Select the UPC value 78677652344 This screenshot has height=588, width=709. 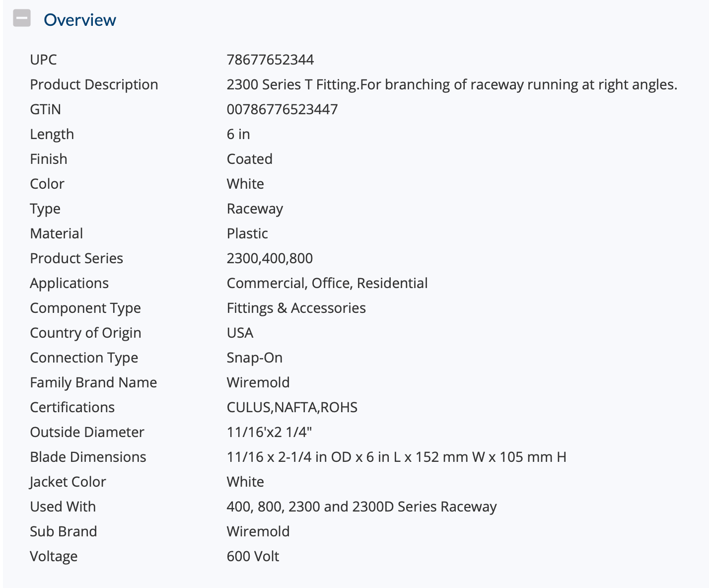tap(270, 60)
